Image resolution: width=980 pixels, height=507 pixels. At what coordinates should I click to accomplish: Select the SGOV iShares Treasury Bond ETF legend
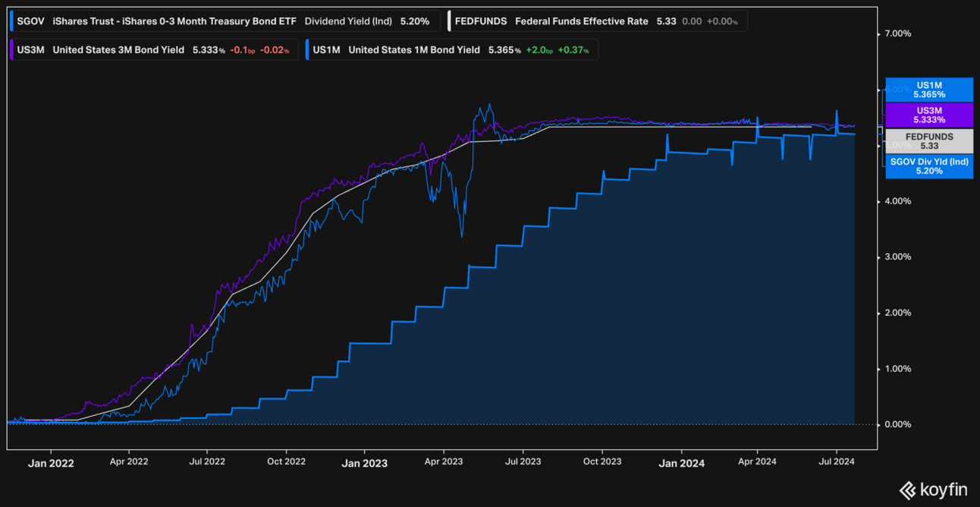[225, 21]
